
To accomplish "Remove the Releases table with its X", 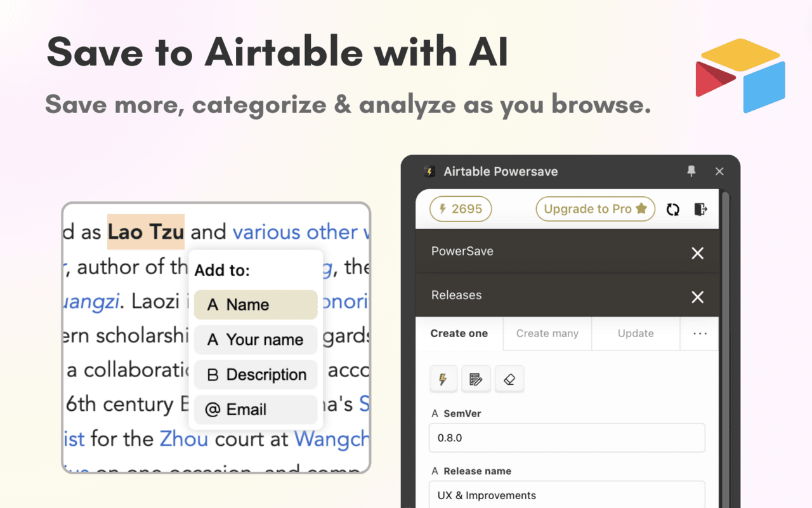I will tap(698, 297).
